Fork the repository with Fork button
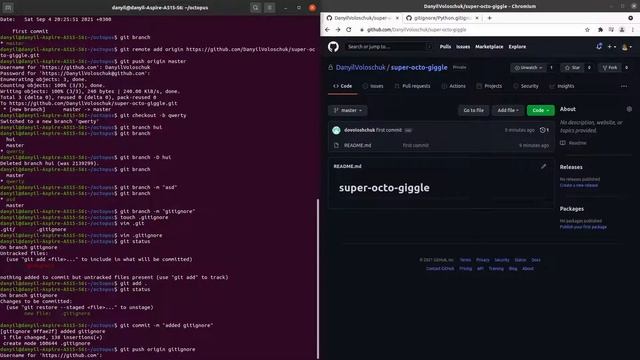 pyautogui.click(x=610, y=68)
